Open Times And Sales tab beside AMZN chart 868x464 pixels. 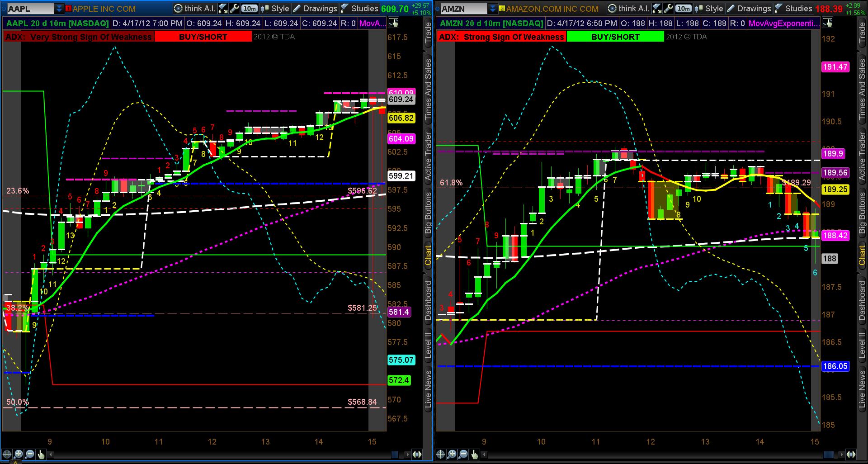tap(862, 89)
